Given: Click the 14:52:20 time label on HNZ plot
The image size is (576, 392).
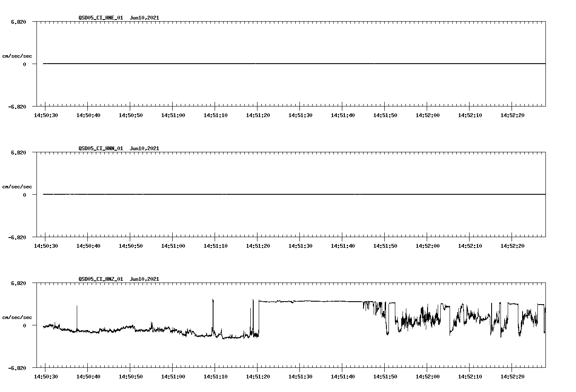Looking at the screenshot, I should 512,377.
